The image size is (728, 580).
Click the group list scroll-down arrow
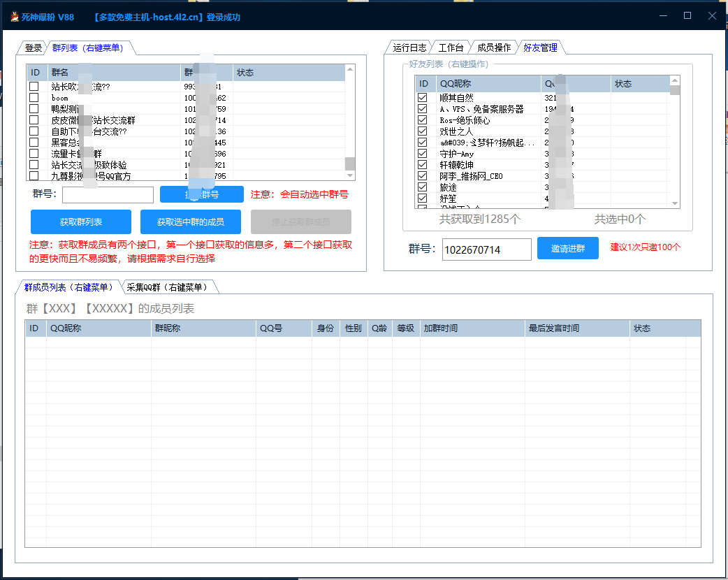pos(351,176)
